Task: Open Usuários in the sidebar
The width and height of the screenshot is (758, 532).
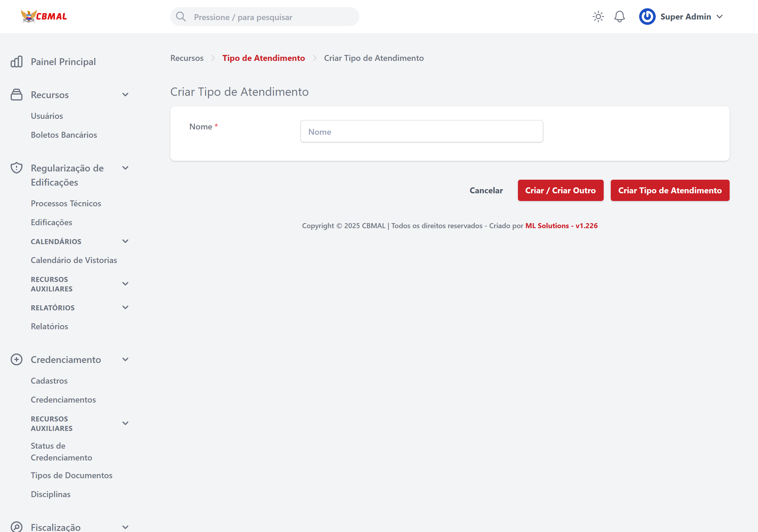Action: click(47, 116)
